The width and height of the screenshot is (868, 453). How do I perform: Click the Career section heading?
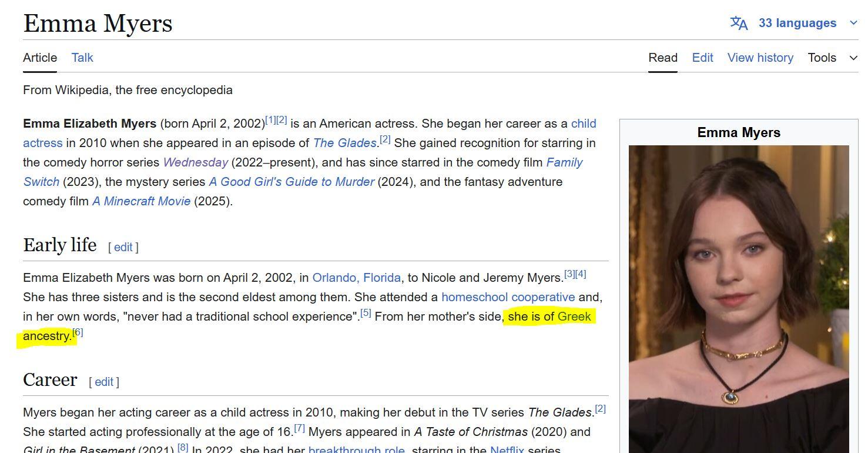(50, 379)
